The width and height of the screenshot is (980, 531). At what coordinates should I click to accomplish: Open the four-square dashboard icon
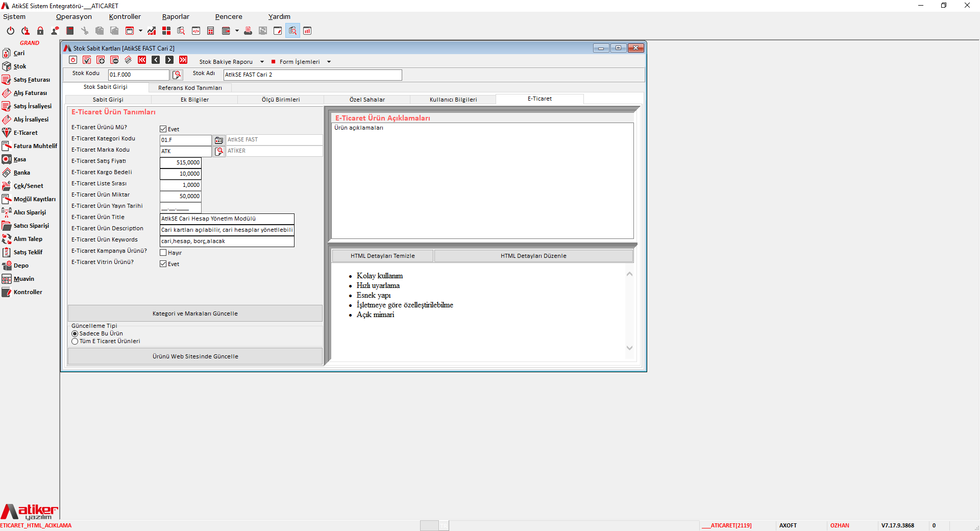(x=166, y=31)
